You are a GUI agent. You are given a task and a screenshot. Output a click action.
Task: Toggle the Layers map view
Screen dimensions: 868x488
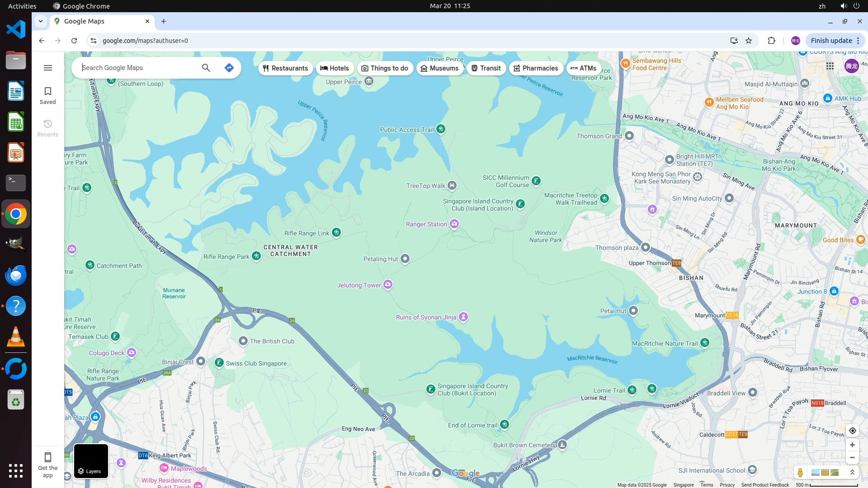[x=91, y=461]
